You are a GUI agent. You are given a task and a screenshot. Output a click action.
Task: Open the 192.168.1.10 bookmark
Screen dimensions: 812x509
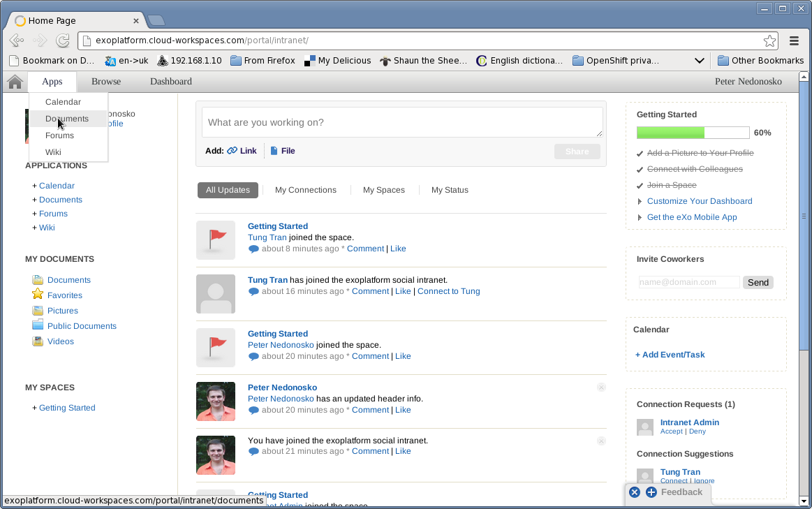tap(189, 61)
